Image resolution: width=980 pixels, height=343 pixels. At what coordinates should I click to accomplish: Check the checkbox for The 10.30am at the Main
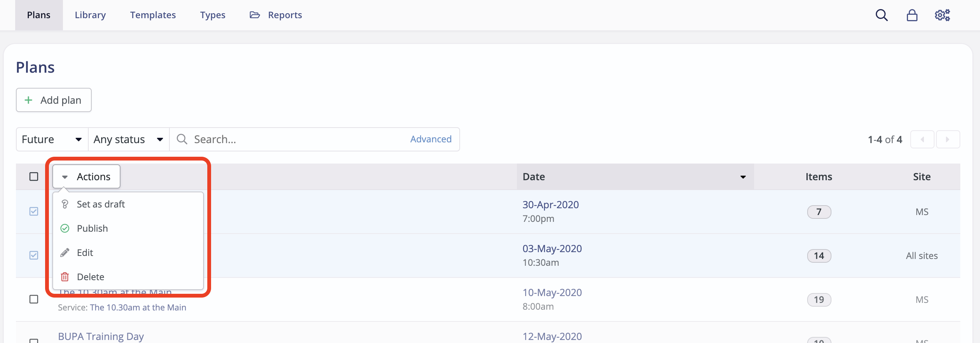coord(34,299)
